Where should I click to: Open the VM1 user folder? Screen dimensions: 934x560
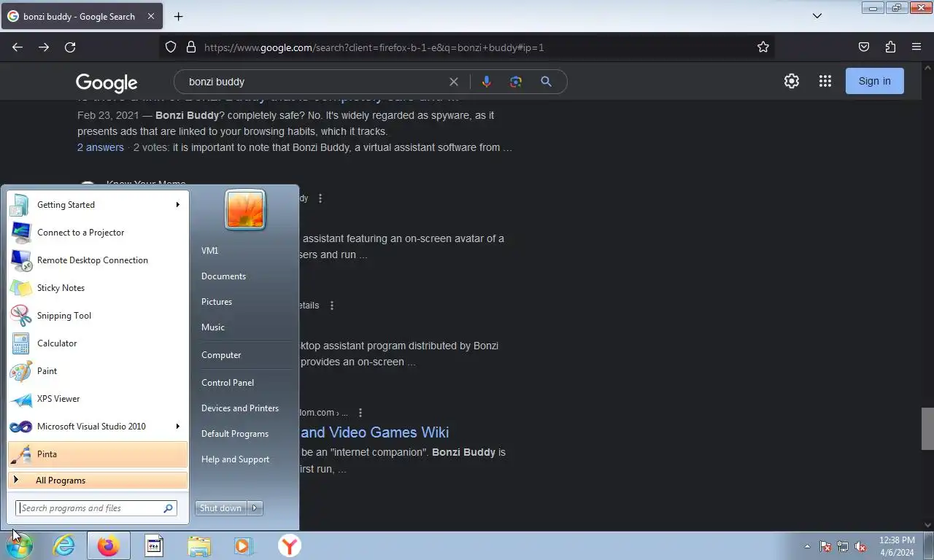[x=210, y=251]
